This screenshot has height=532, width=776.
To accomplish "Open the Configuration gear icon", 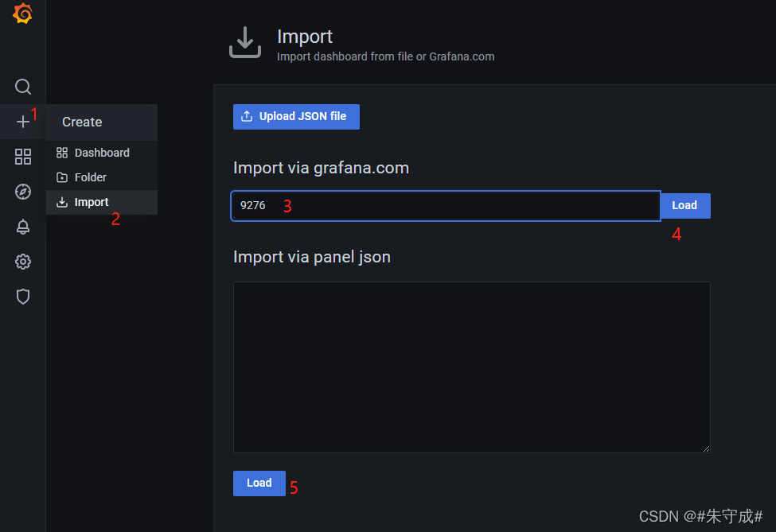I will tap(23, 262).
